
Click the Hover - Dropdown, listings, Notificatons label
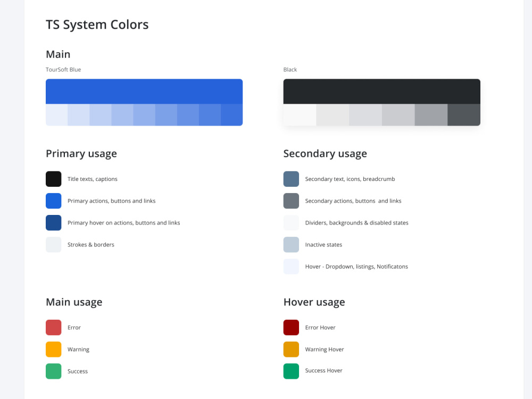356,267
